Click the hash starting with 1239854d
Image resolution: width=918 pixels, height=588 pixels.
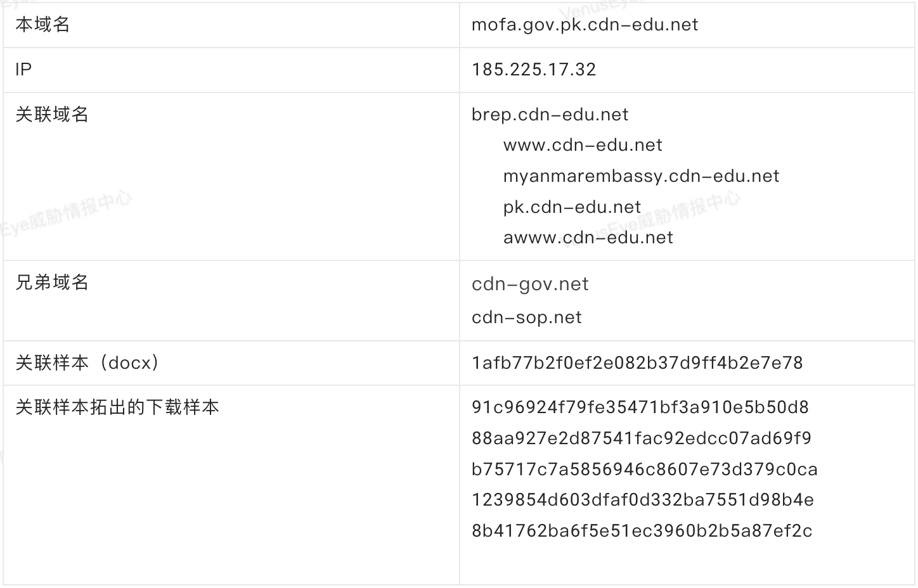tap(642, 500)
